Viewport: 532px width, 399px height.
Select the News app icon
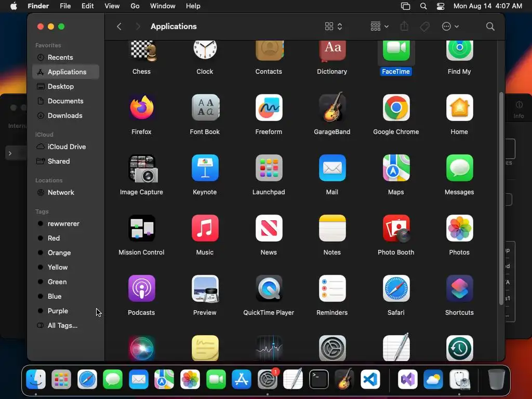tap(269, 228)
